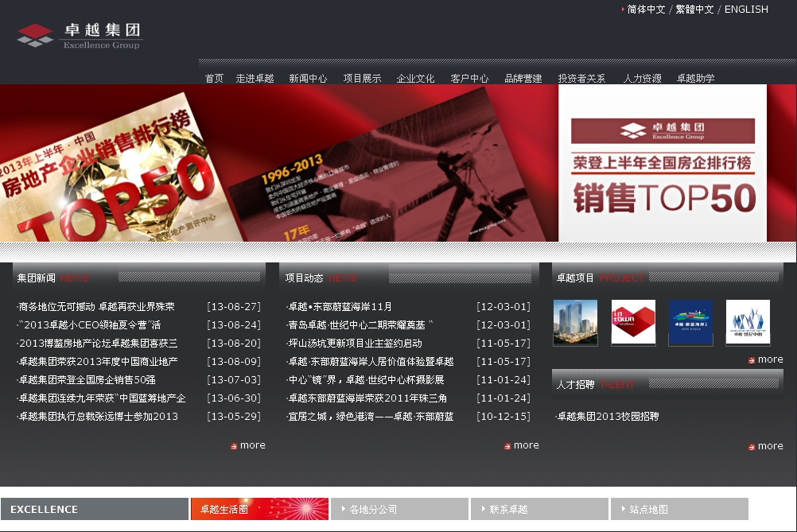Click the 集团新闻 NEWS section heading
Screen dimensions: 797x532
point(52,278)
